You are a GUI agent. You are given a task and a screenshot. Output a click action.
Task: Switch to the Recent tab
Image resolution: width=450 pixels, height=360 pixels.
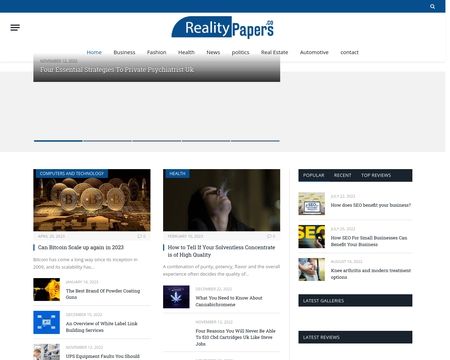342,175
